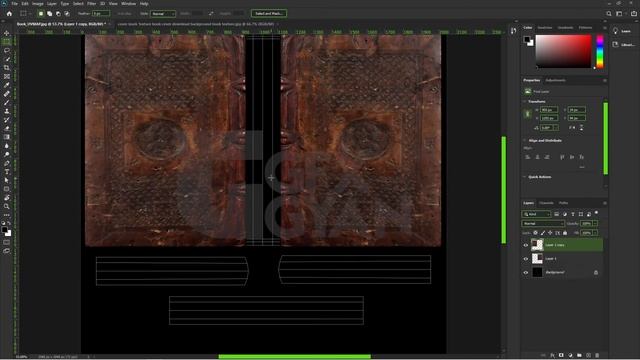Open the search icon at top right

point(609,13)
